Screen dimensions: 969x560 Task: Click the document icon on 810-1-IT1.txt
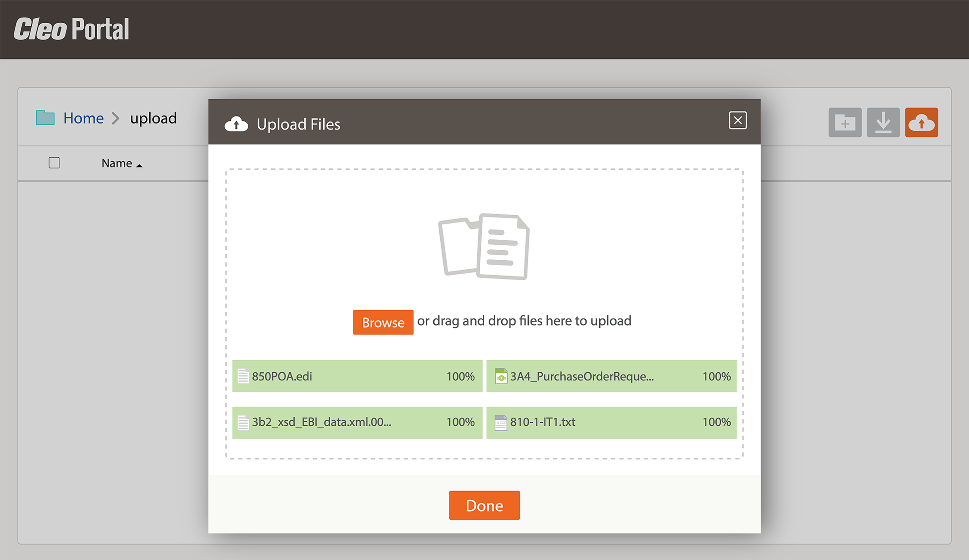501,422
